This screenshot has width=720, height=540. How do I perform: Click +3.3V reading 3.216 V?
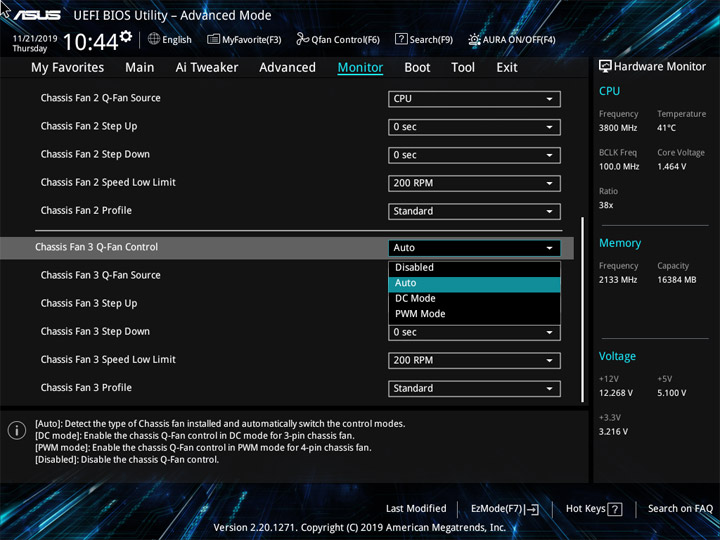613,432
